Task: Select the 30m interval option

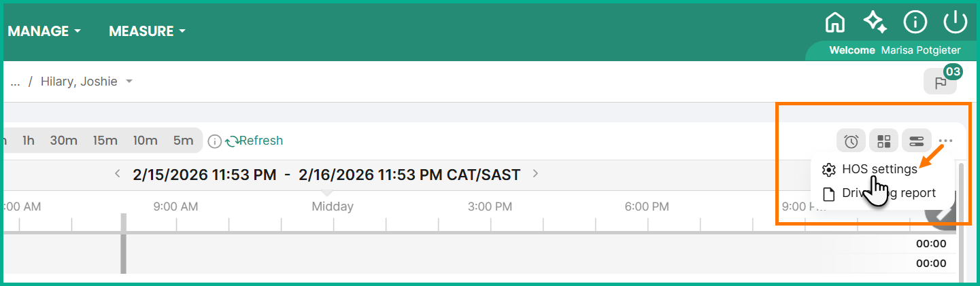Action: coord(63,141)
